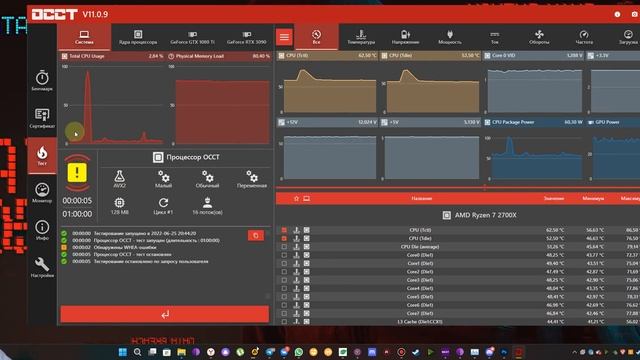Uncheck the CPU (Tdie) sensor checkbox
640x360 pixels.
(284, 238)
